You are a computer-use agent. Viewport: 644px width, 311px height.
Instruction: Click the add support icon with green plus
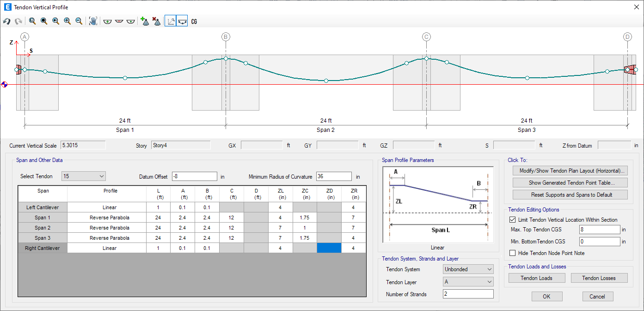pos(145,21)
